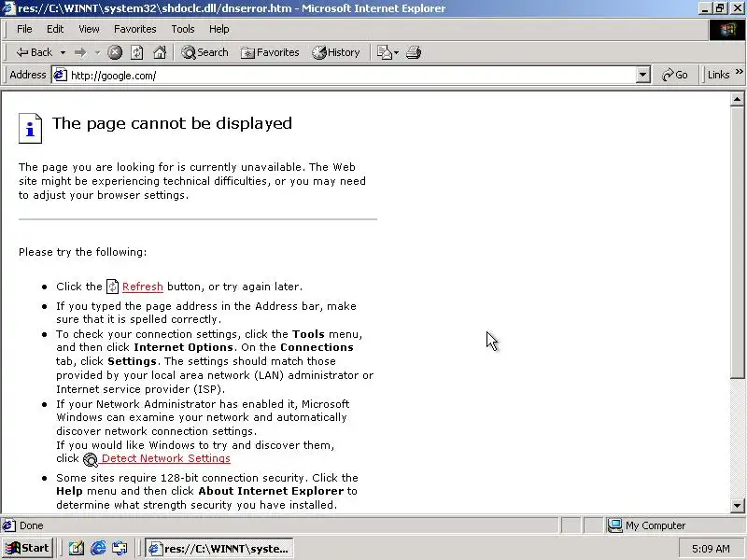Launch Outlook Express from quick launch
Viewport: 747px width, 560px height.
pyautogui.click(x=120, y=549)
